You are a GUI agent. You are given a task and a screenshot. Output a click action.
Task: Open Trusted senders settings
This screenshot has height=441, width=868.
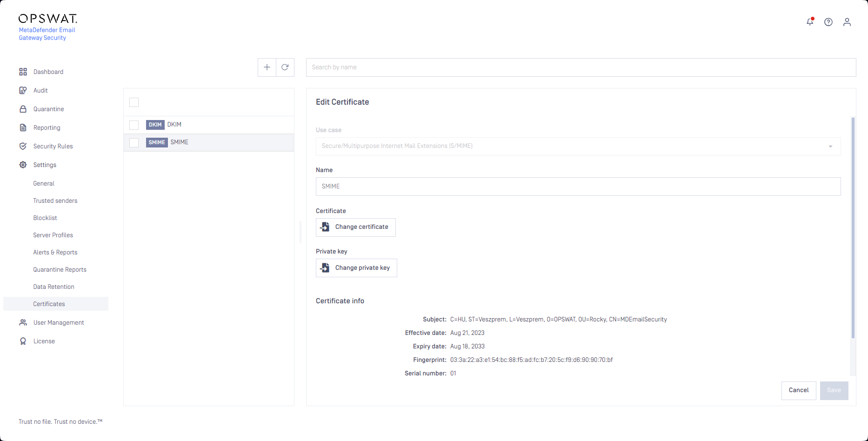click(55, 200)
